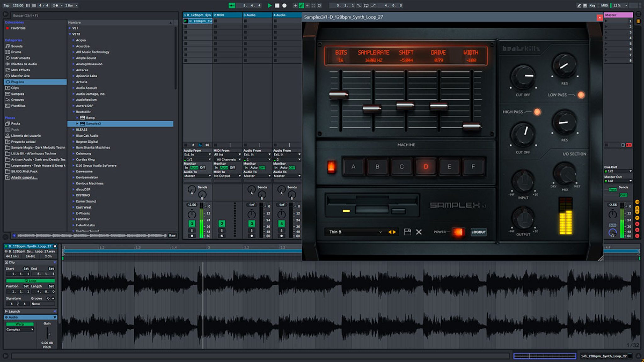Select machine A in Samplex
Screen dimensions: 644x362
[x=353, y=167]
